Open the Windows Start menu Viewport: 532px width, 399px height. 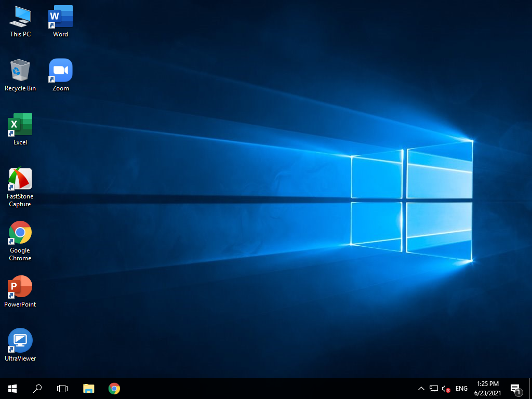[x=12, y=389]
